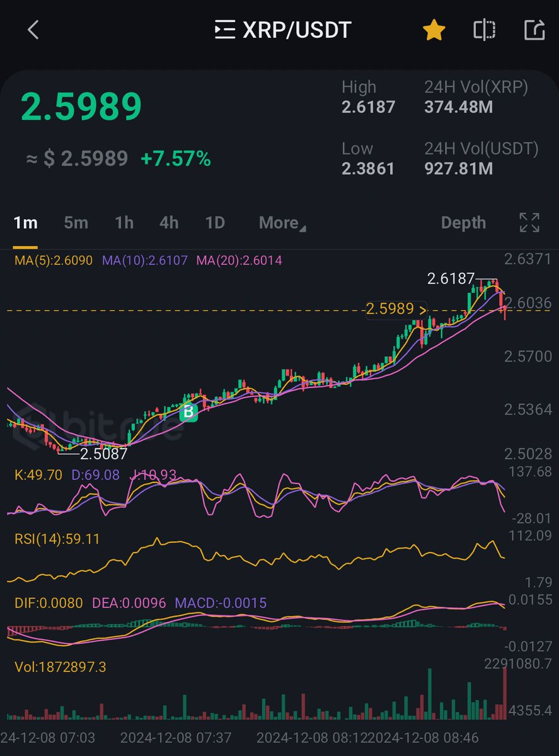Image resolution: width=559 pixels, height=756 pixels.
Task: Tap the High 2.6187 value in header
Action: [369, 107]
